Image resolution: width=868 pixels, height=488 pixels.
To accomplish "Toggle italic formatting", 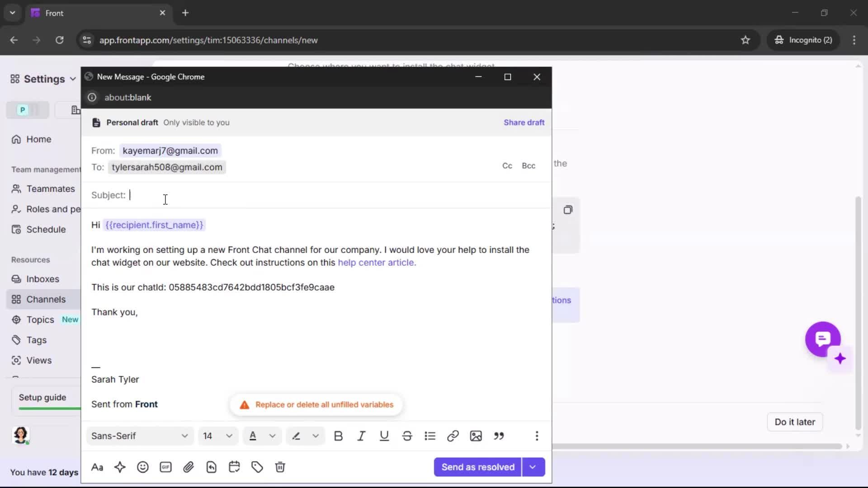I will click(361, 436).
